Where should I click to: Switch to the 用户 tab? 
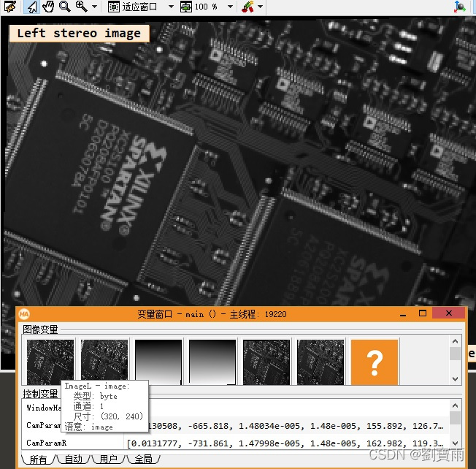point(108,459)
